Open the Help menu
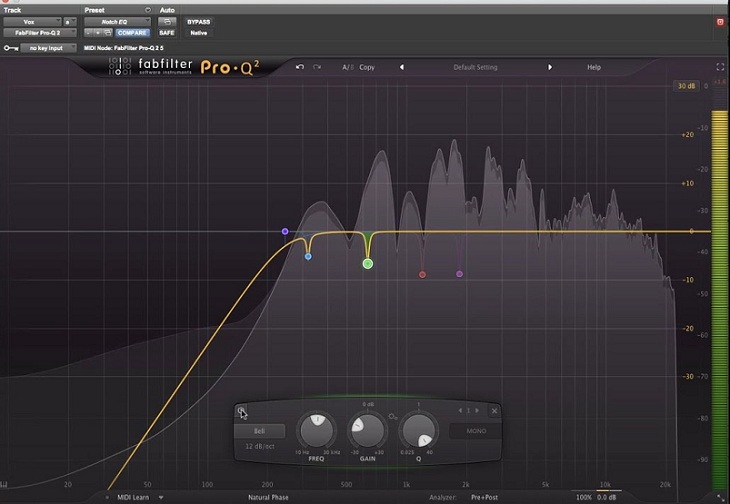Screen dimensions: 730x504 [594, 67]
